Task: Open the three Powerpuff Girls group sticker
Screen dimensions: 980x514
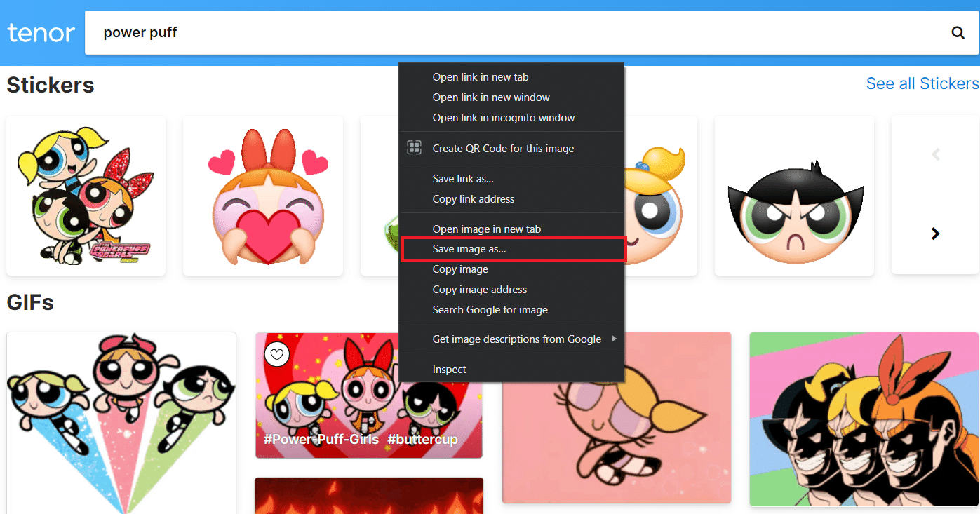Action: tap(86, 196)
